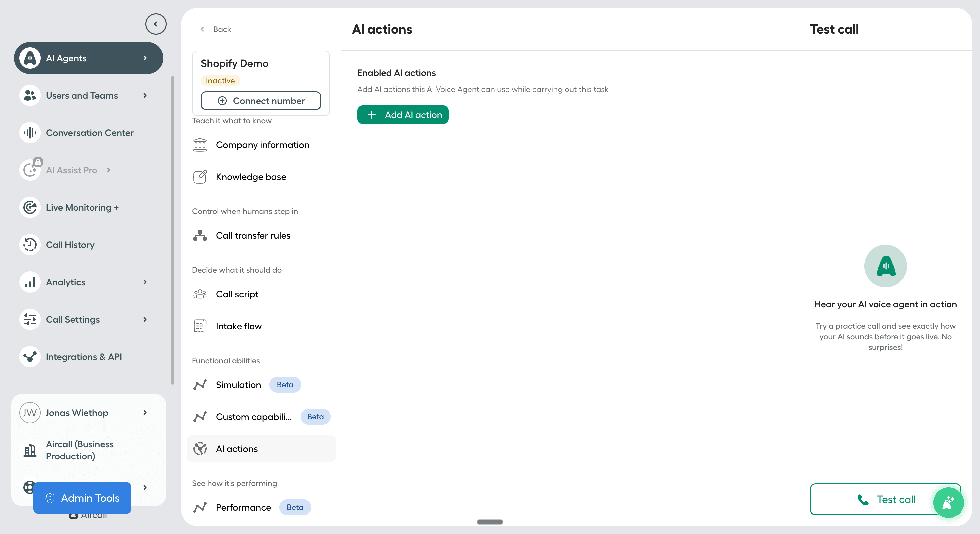Viewport: 980px width, 534px height.
Task: Open Performance beta page
Action: [243, 507]
